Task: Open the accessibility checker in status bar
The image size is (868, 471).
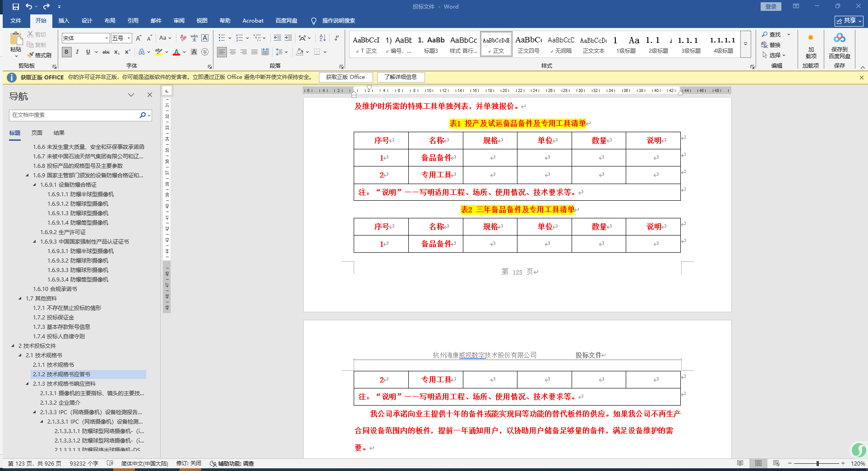Action: (x=232, y=463)
